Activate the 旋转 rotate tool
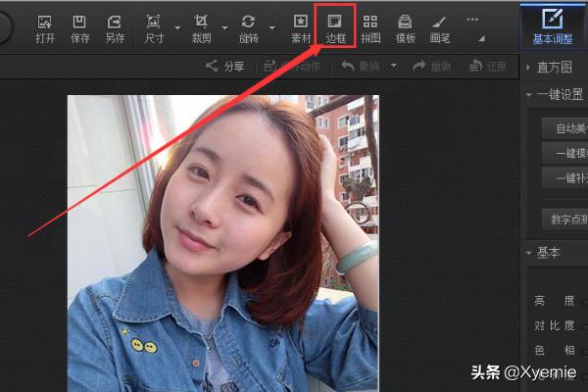 pos(248,28)
